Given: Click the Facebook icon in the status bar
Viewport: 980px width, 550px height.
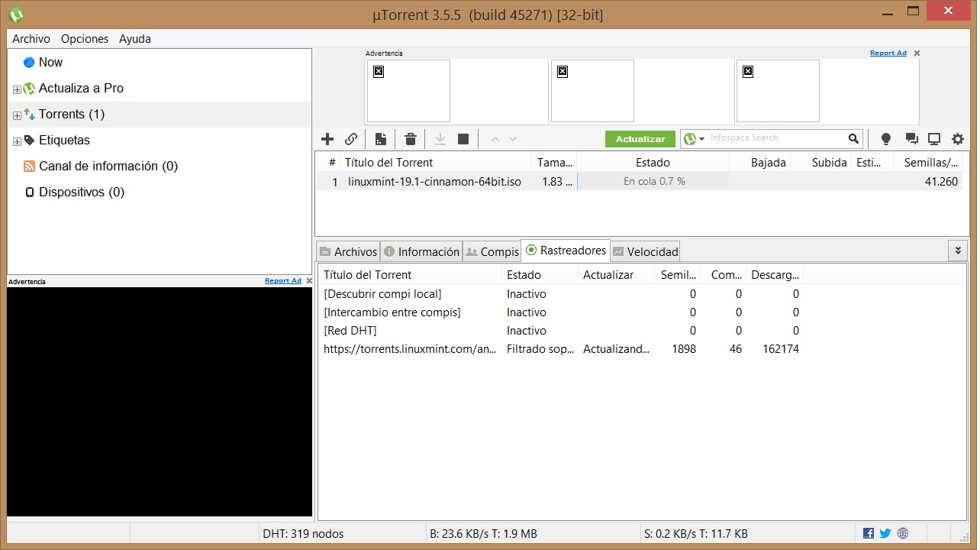Looking at the screenshot, I should 869,533.
